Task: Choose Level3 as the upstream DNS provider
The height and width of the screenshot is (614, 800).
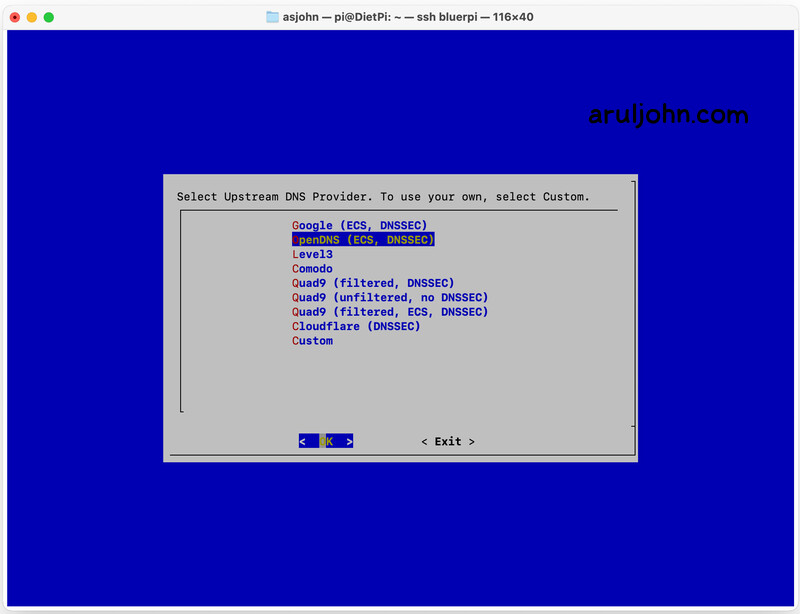Action: point(312,254)
